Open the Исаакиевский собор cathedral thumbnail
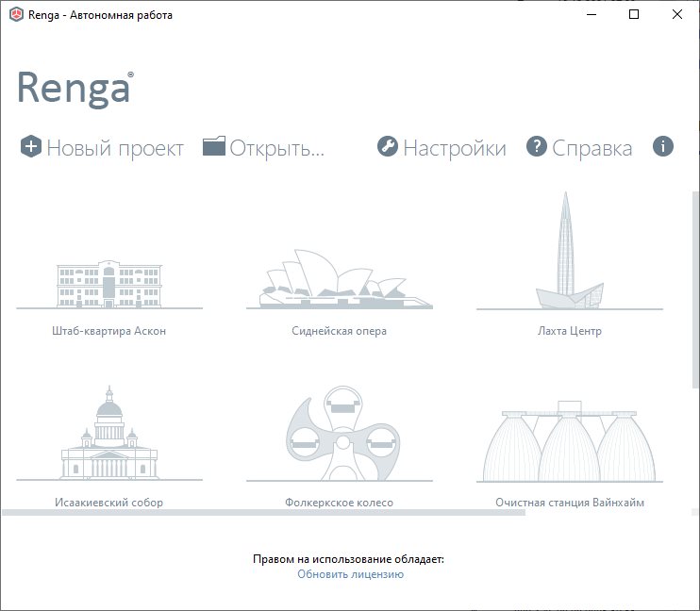The image size is (700, 611). pyautogui.click(x=109, y=433)
